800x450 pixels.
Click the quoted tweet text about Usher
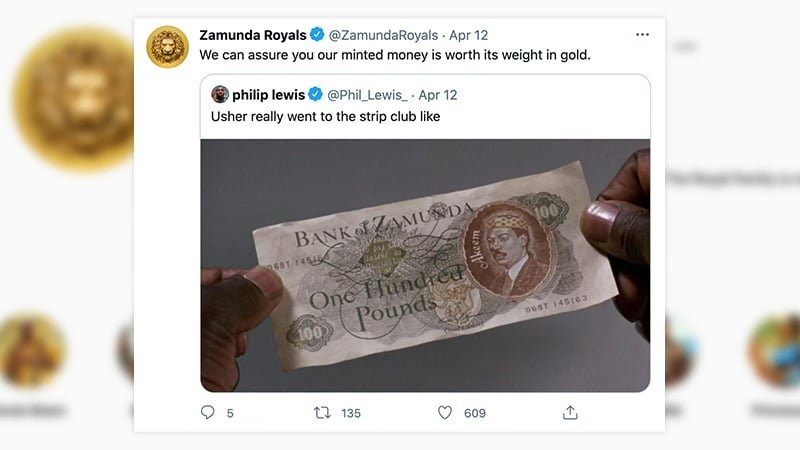[326, 116]
